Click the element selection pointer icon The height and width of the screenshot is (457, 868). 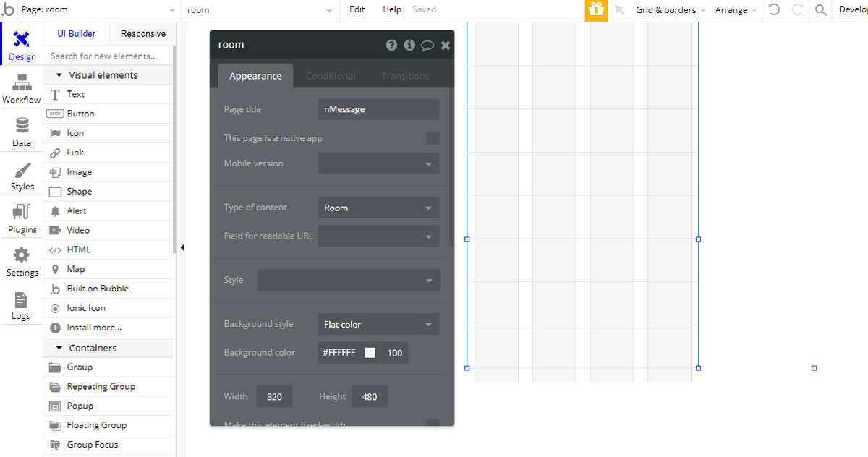click(619, 10)
